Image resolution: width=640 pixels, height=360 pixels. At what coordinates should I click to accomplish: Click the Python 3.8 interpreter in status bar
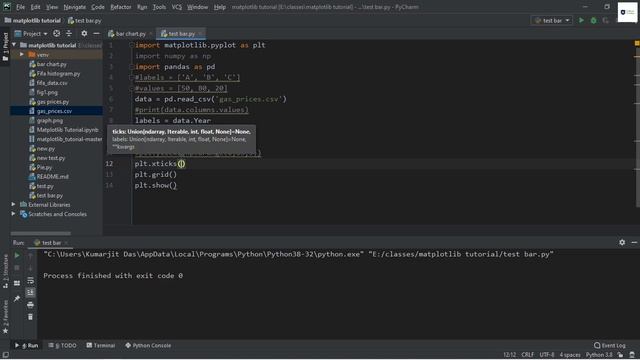click(x=599, y=355)
